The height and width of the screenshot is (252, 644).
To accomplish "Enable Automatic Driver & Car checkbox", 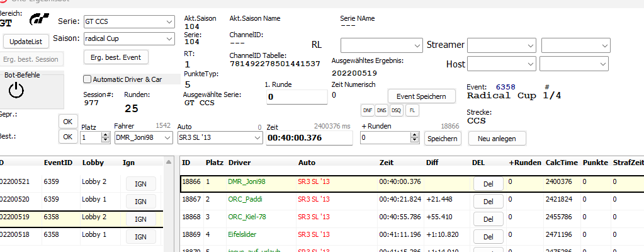I will coord(88,79).
